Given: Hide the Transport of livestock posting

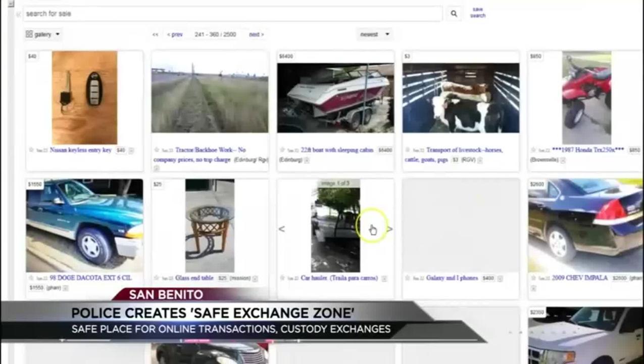Looking at the screenshot, I should tap(480, 160).
